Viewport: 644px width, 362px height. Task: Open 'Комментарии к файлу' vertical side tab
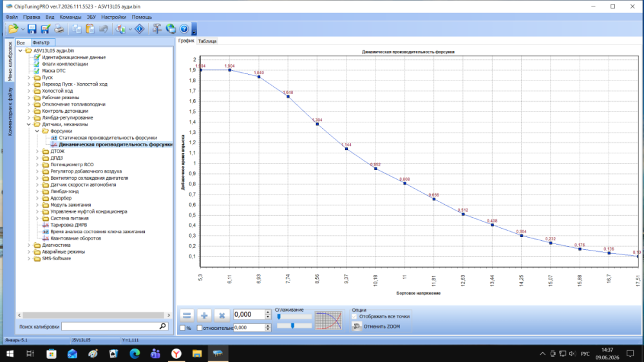pyautogui.click(x=10, y=112)
